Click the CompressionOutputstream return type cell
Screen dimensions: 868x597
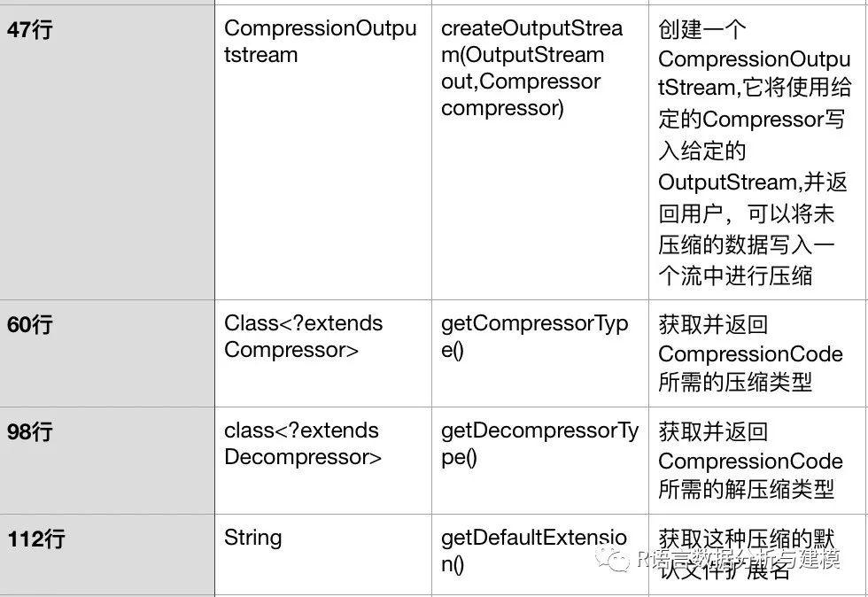click(x=320, y=42)
